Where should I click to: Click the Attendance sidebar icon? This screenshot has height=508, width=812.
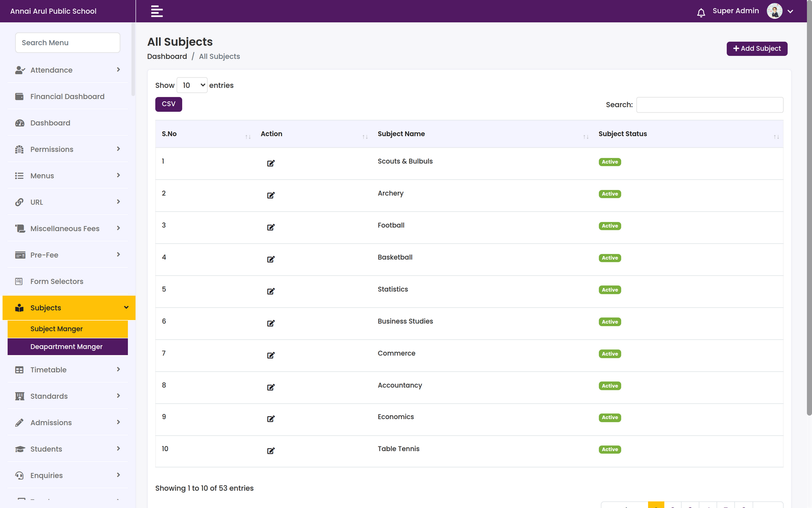tap(20, 70)
